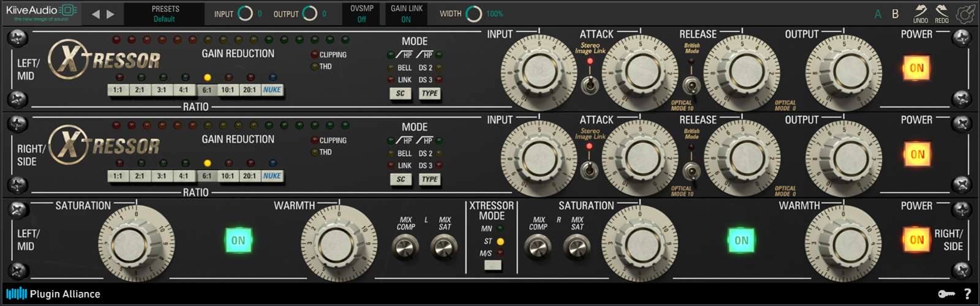Click the Undo arrow icon
This screenshot has height=306, width=980.
pyautogui.click(x=921, y=11)
